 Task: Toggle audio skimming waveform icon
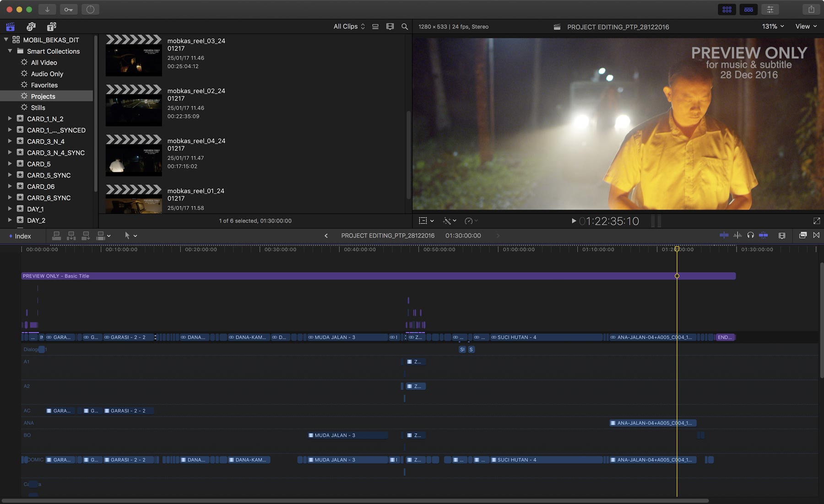737,235
